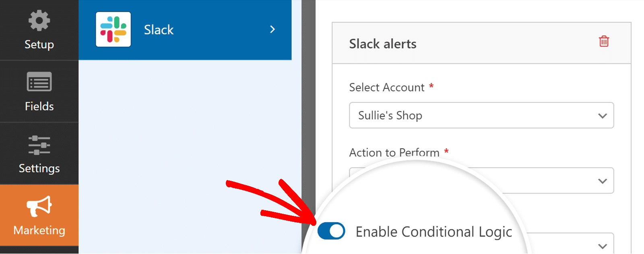
Task: Open the Select Account dropdown
Action: 481,115
